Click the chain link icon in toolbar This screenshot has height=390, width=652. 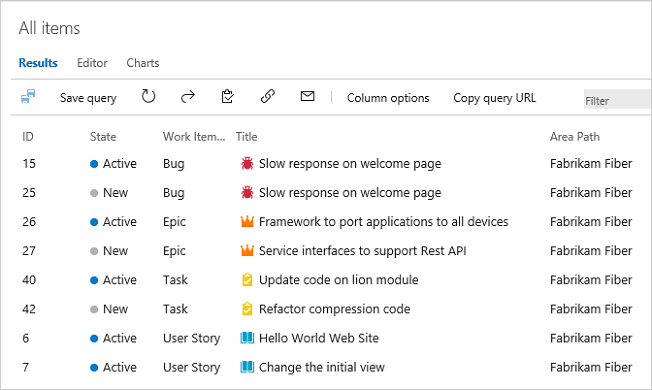tap(267, 96)
